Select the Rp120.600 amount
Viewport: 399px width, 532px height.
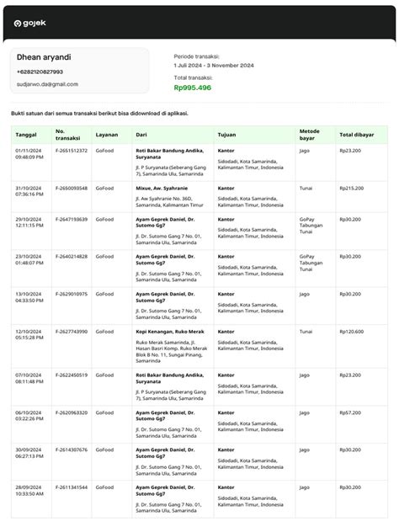[x=352, y=332]
